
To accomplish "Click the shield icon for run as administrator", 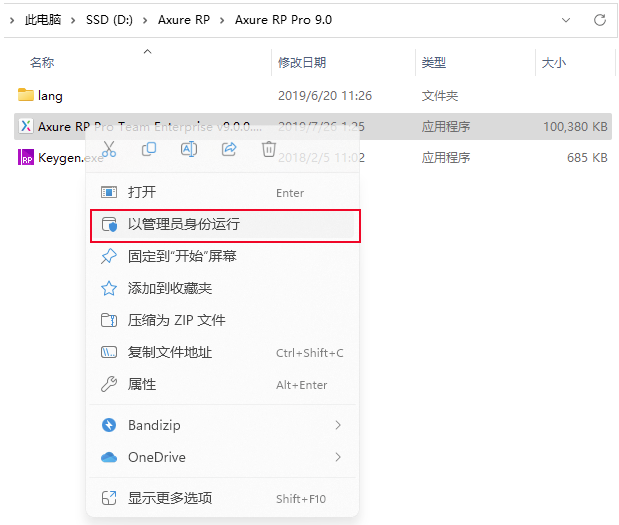I will point(109,224).
